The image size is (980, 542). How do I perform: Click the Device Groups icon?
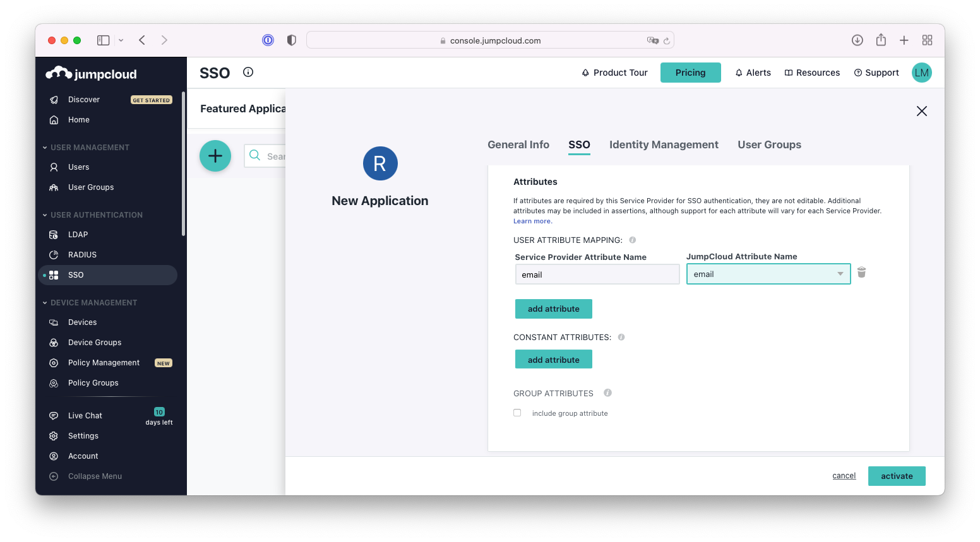pyautogui.click(x=54, y=343)
